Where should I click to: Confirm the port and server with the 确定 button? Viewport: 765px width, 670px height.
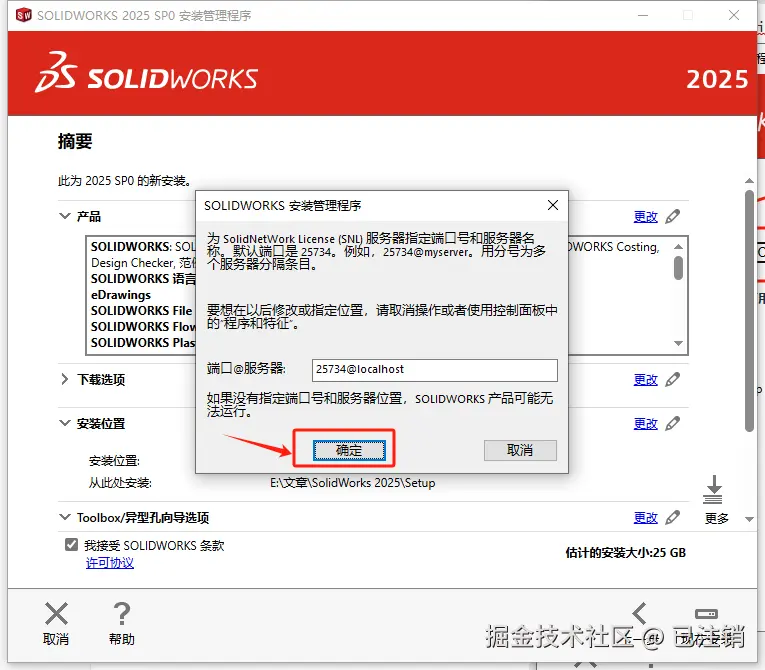(x=349, y=450)
